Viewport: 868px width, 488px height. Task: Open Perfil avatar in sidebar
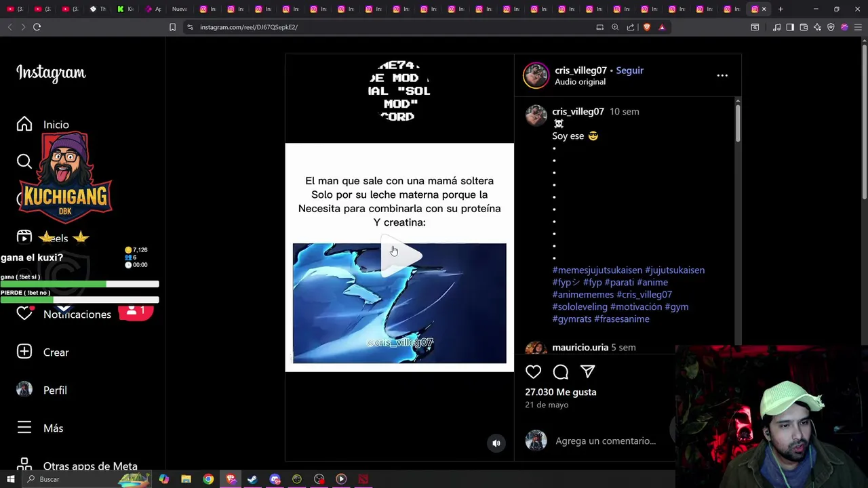click(x=24, y=390)
